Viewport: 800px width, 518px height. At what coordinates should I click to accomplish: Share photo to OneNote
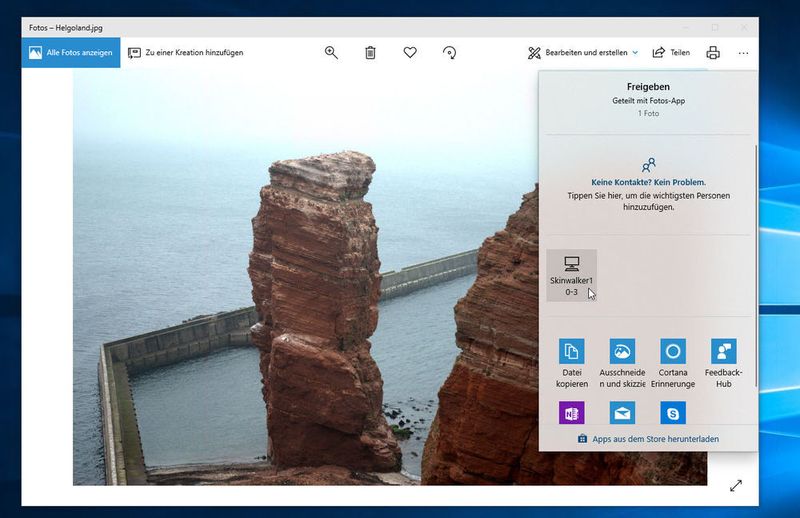click(x=572, y=413)
